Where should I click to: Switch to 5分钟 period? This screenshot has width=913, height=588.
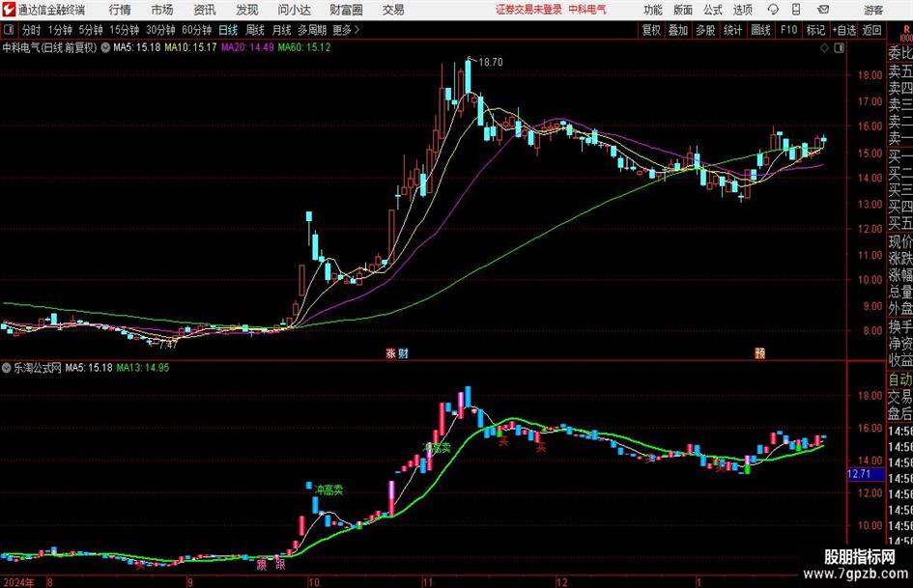91,30
